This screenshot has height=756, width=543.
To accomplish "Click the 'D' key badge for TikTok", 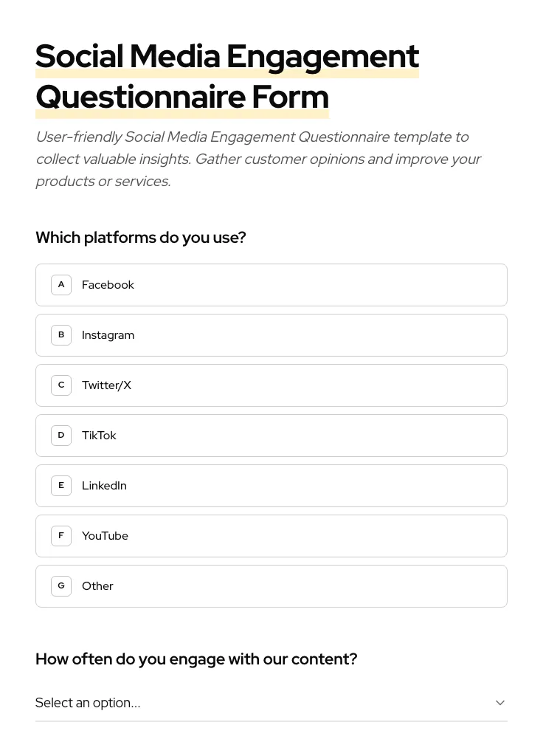I will (61, 435).
